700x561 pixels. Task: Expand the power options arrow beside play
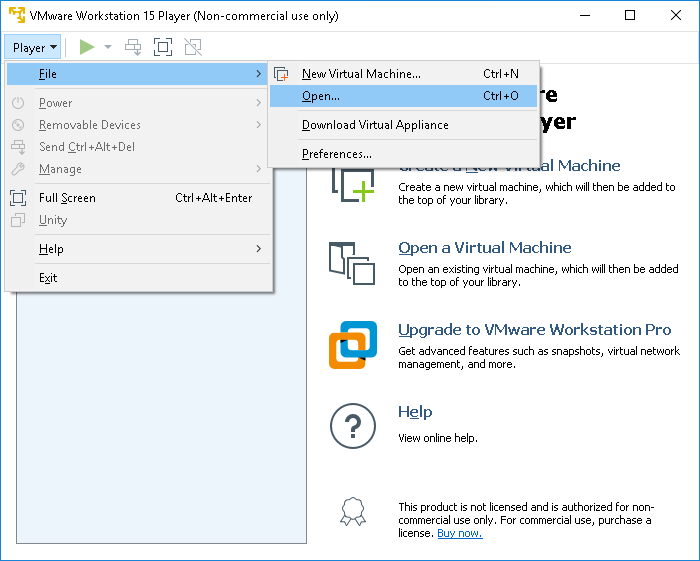click(x=108, y=47)
